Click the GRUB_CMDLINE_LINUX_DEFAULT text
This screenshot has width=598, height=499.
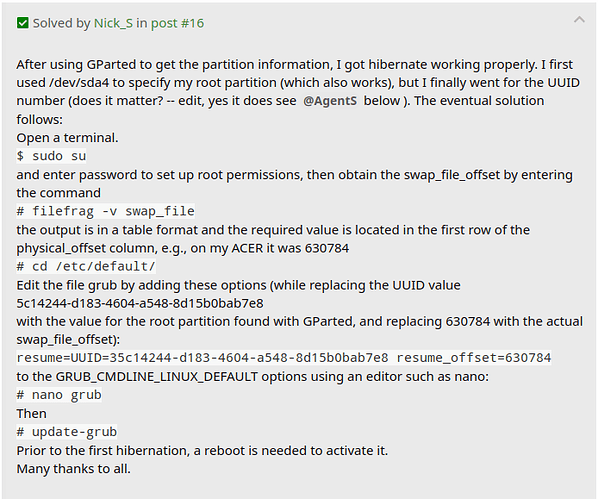click(157, 377)
